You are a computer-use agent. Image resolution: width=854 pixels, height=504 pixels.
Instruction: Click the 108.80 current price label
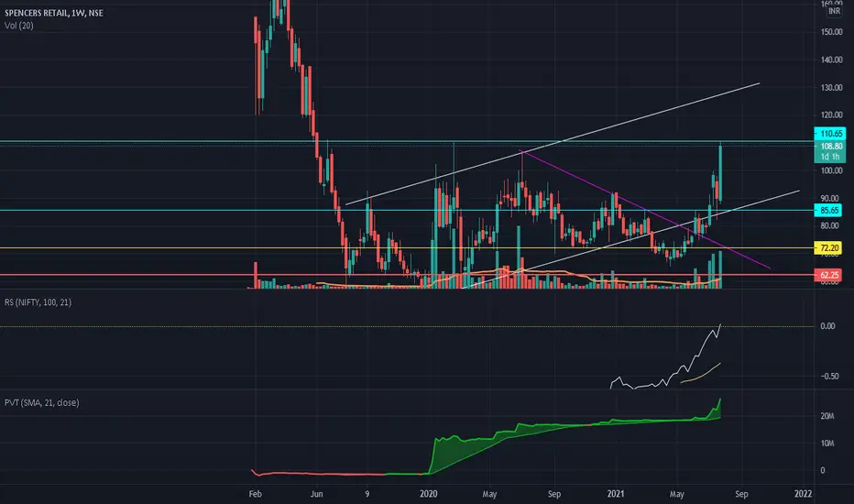pyautogui.click(x=830, y=146)
